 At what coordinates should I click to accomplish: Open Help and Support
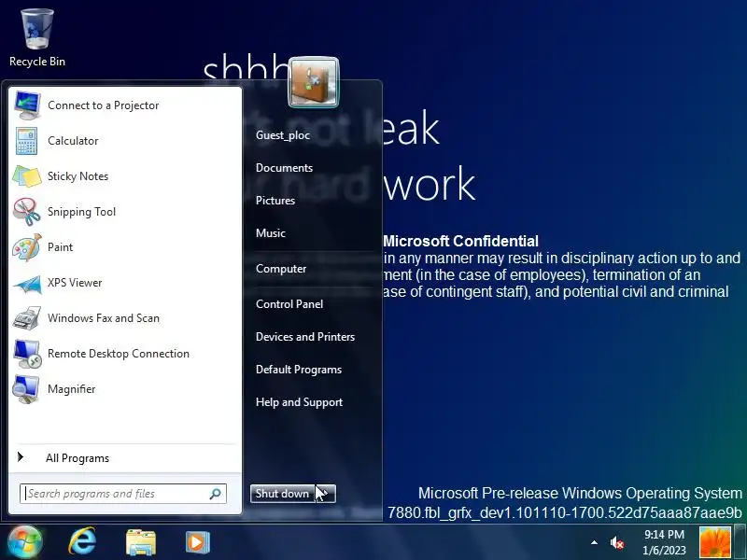tap(299, 402)
